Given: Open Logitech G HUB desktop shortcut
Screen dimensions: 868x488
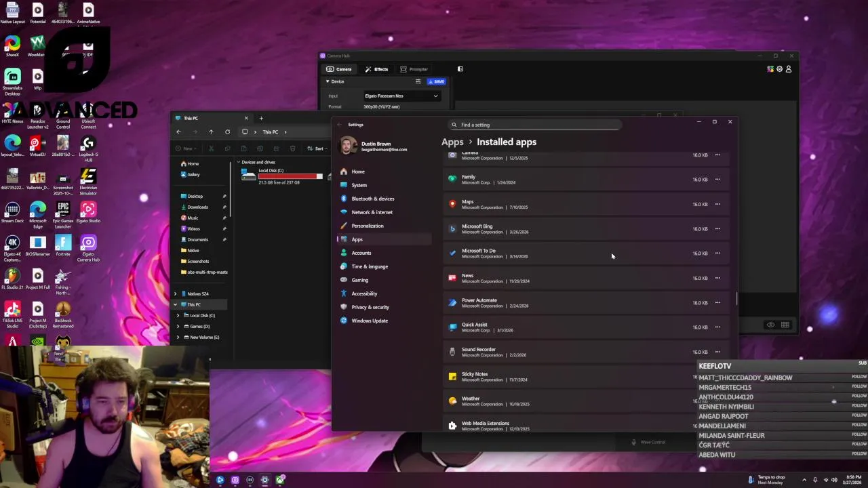Looking at the screenshot, I should point(88,148).
